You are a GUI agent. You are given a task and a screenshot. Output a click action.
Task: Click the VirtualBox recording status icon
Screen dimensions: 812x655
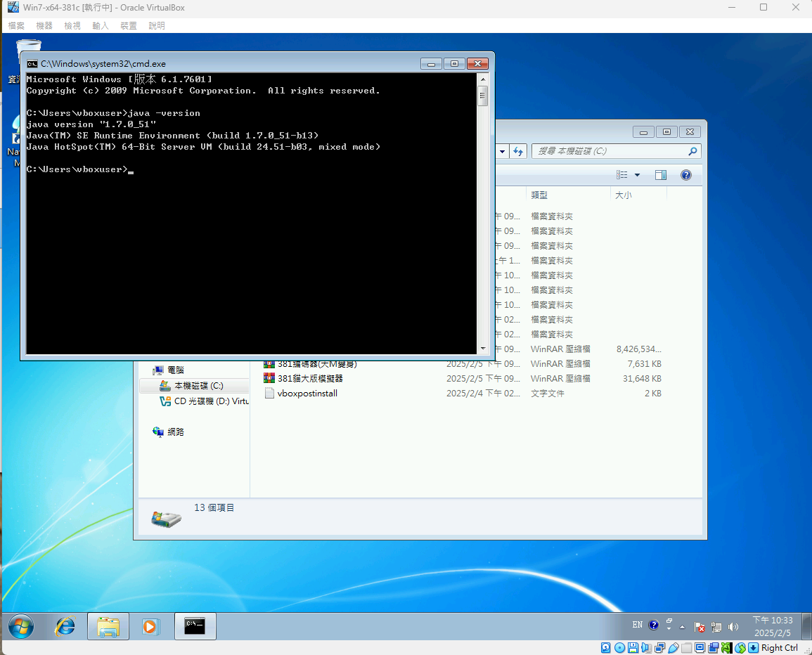point(714,648)
